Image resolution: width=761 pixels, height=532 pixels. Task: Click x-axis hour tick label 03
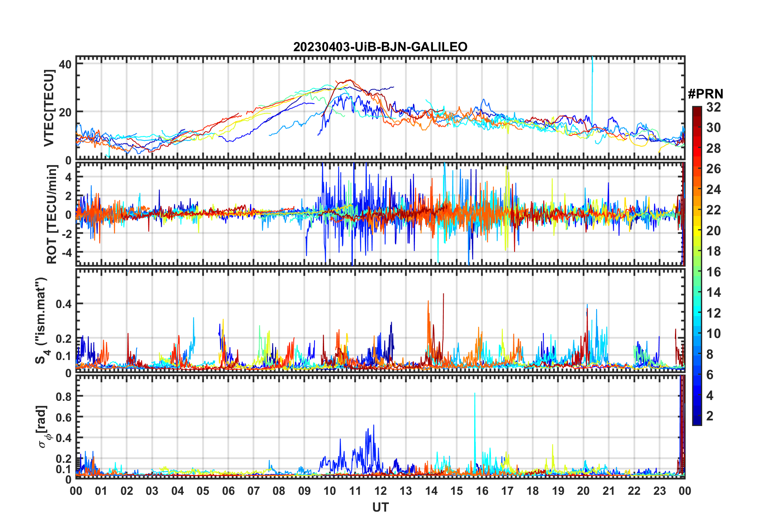point(152,491)
